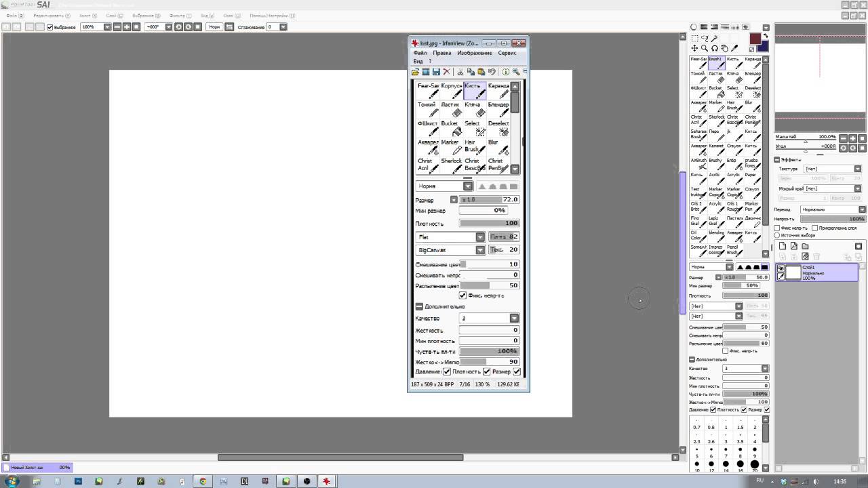Open the Изображение menu in IrfanView
The height and width of the screenshot is (488, 868).
coord(475,53)
